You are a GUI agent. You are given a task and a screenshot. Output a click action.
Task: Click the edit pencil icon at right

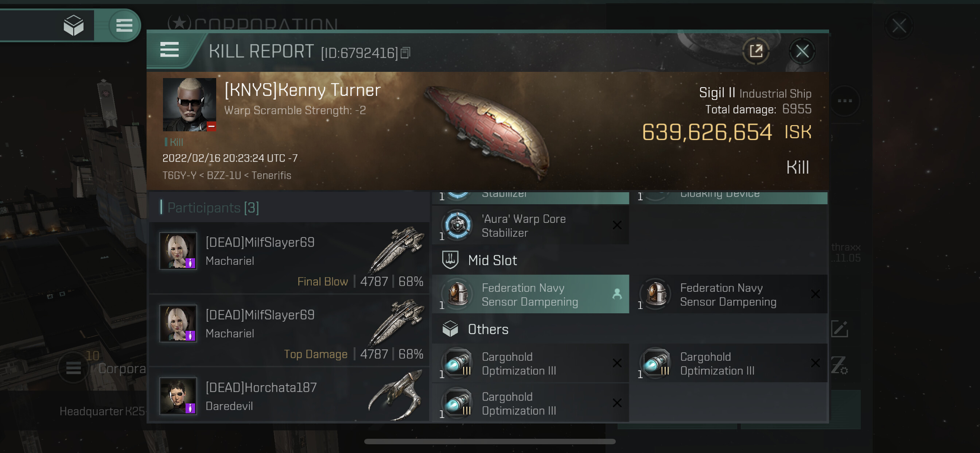point(840,329)
